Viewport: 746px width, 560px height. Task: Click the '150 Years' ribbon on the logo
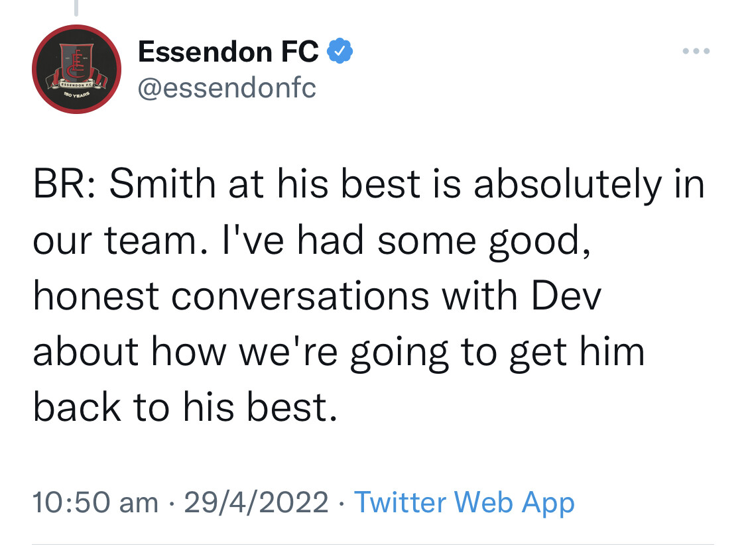click(x=76, y=95)
